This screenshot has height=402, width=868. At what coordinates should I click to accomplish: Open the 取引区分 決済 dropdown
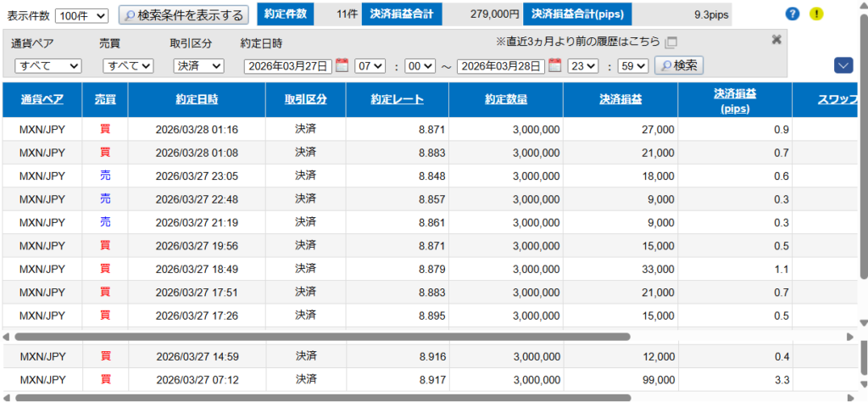[198, 66]
